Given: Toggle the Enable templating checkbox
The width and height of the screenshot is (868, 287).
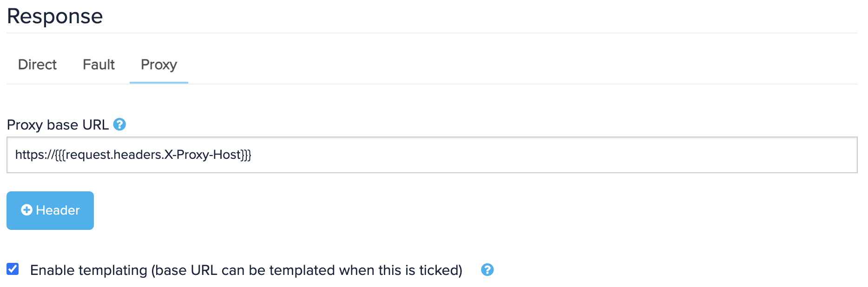Looking at the screenshot, I should pos(13,269).
